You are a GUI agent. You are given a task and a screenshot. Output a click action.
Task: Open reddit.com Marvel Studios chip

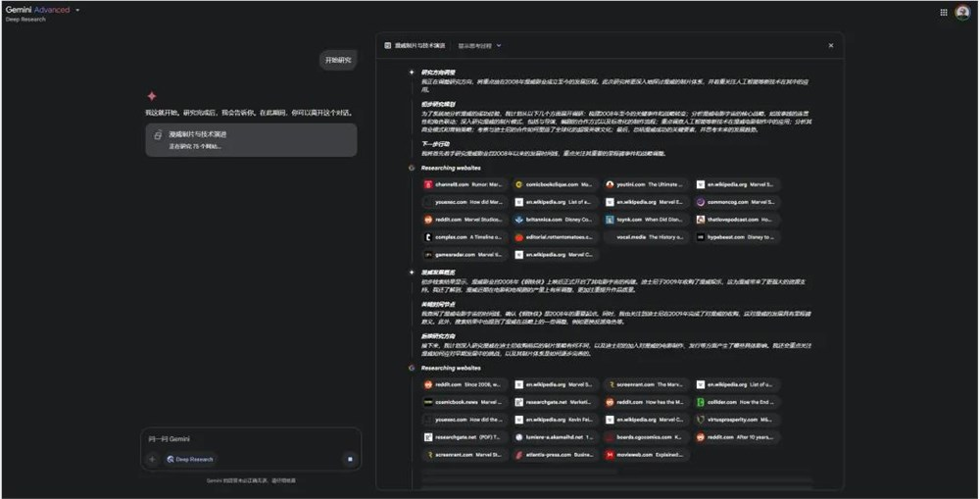[x=464, y=220]
